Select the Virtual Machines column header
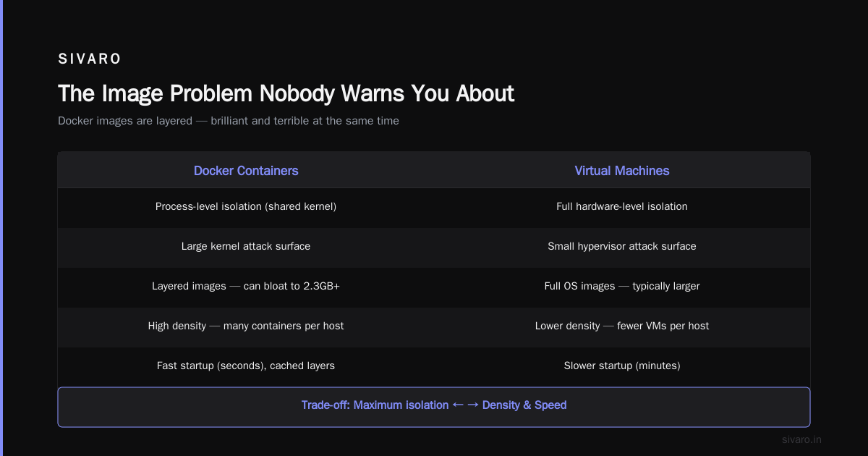 622,171
